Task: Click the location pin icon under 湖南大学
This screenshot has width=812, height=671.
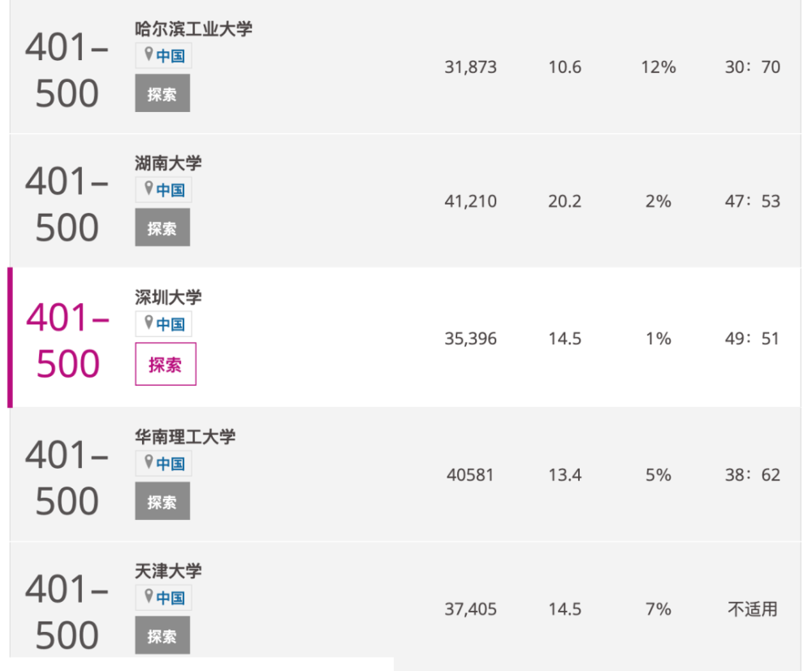Action: (149, 188)
